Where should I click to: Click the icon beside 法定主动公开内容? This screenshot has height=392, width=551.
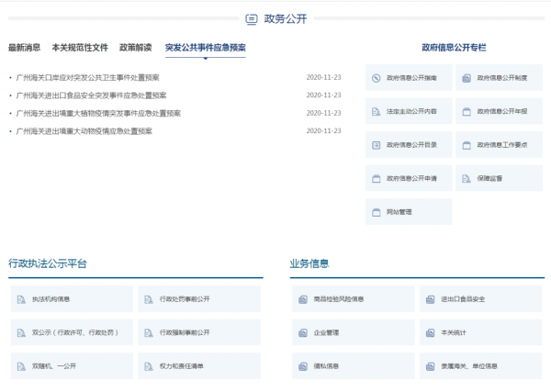[x=376, y=112]
